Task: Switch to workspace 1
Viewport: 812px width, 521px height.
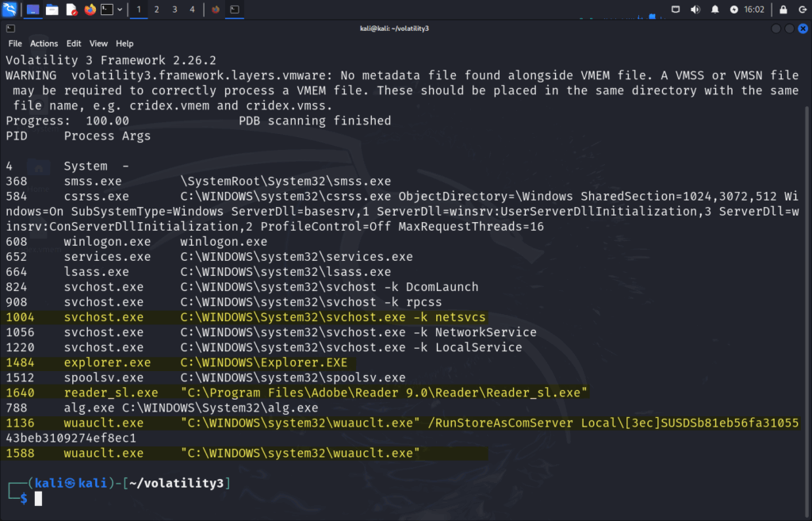Action: (x=138, y=10)
